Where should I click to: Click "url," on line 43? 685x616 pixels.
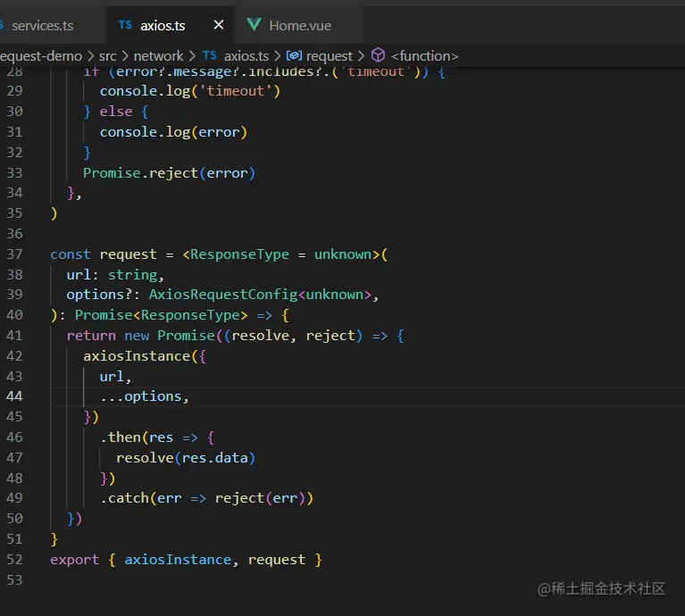click(x=115, y=377)
